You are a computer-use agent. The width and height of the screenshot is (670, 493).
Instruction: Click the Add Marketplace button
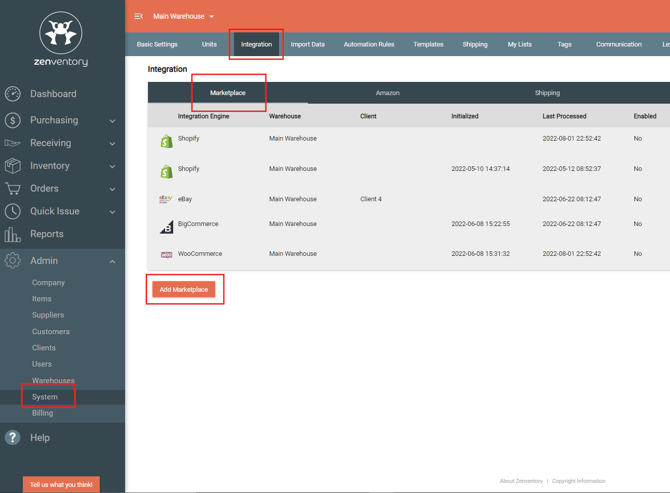point(184,289)
